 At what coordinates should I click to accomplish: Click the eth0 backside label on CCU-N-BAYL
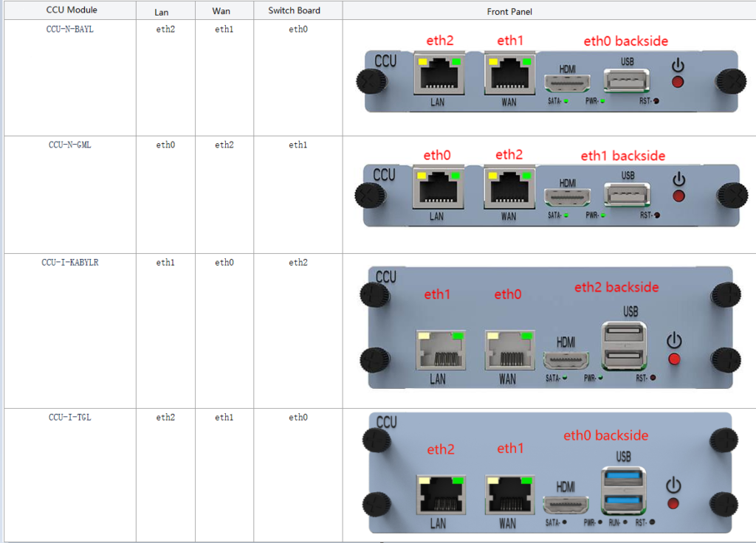625,41
